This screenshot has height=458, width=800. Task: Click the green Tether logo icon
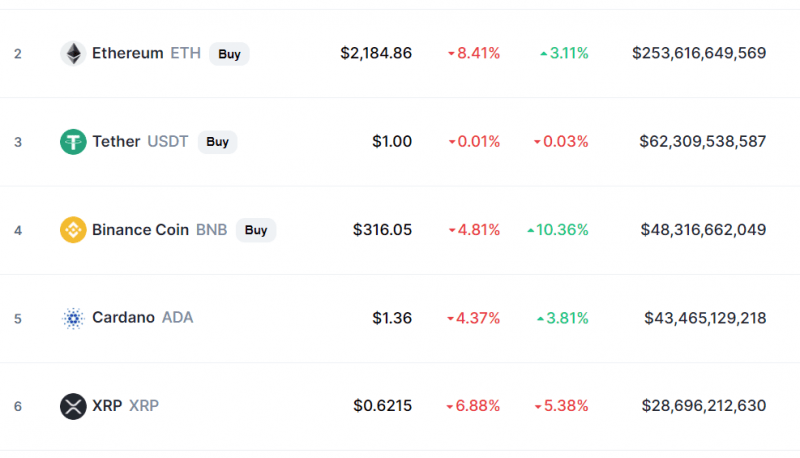pyautogui.click(x=73, y=142)
